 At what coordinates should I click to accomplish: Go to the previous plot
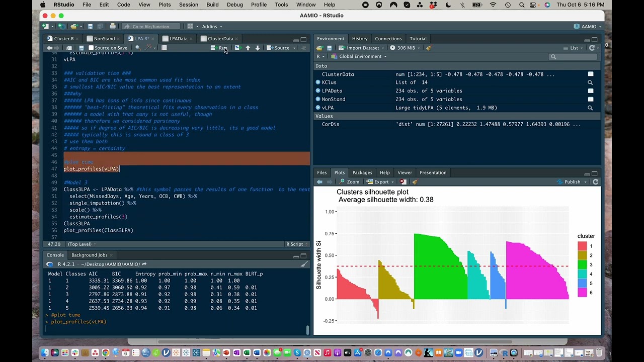point(319,182)
